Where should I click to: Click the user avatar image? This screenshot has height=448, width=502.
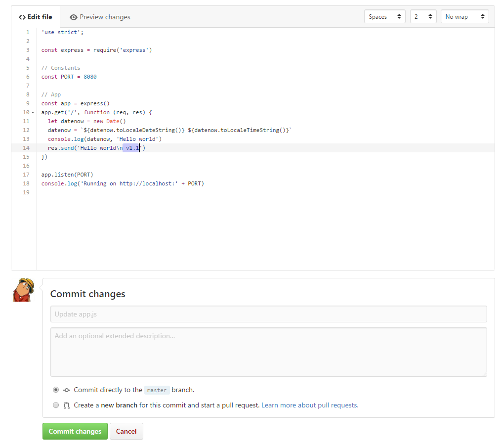(23, 290)
